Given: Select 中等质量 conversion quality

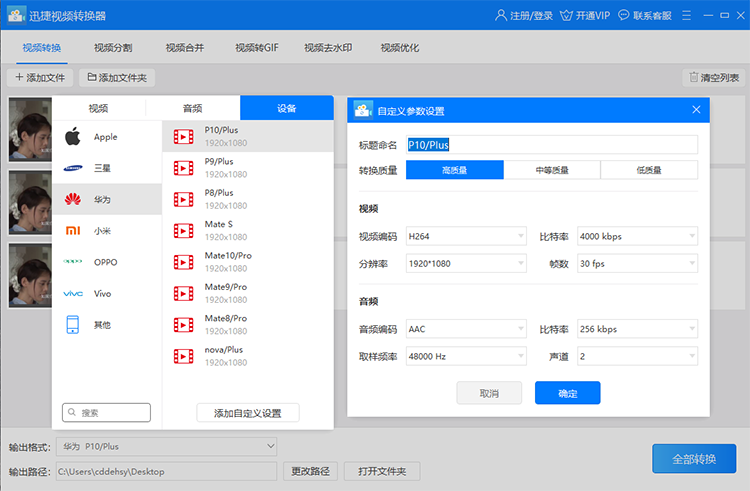Looking at the screenshot, I should point(552,170).
